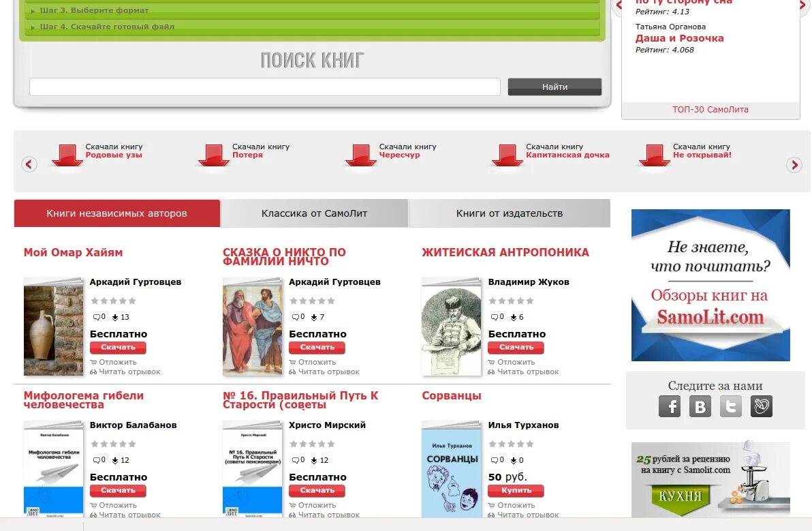Viewport: 812px width, 531px height.
Task: Click Отложить under ЖИТЕЙСКАЯ АНТРОПОНИКА
Action: coord(516,362)
